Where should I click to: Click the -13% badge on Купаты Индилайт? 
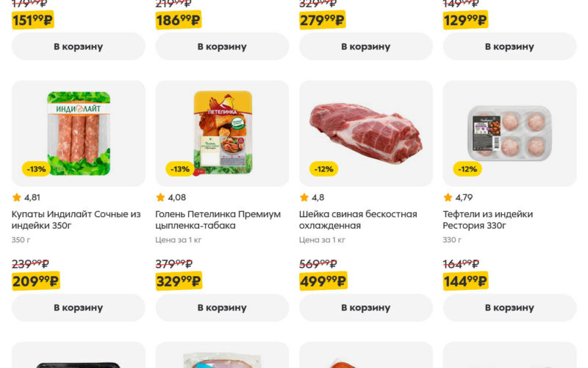click(x=36, y=169)
